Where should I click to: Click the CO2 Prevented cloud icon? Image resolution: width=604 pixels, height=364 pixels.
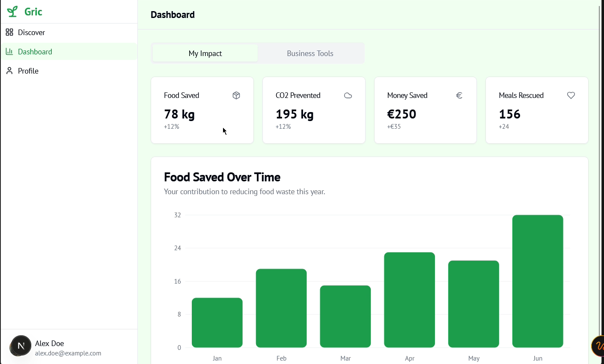point(348,95)
